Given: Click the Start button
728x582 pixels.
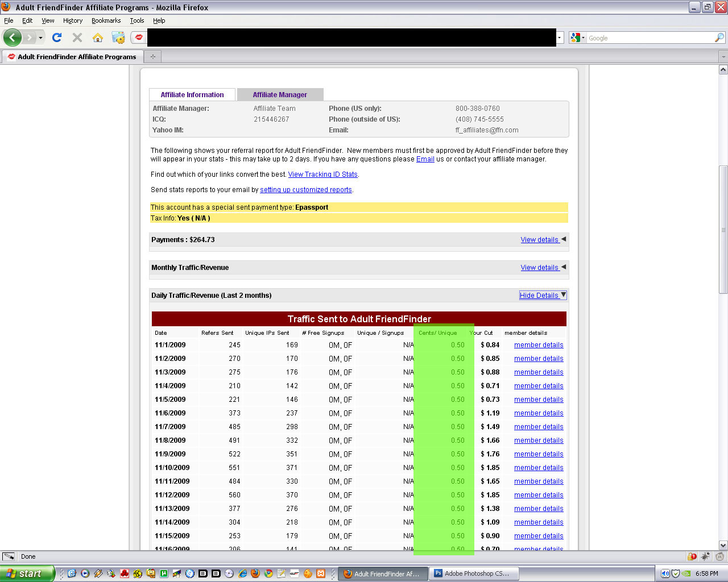Looking at the screenshot, I should pos(27,573).
